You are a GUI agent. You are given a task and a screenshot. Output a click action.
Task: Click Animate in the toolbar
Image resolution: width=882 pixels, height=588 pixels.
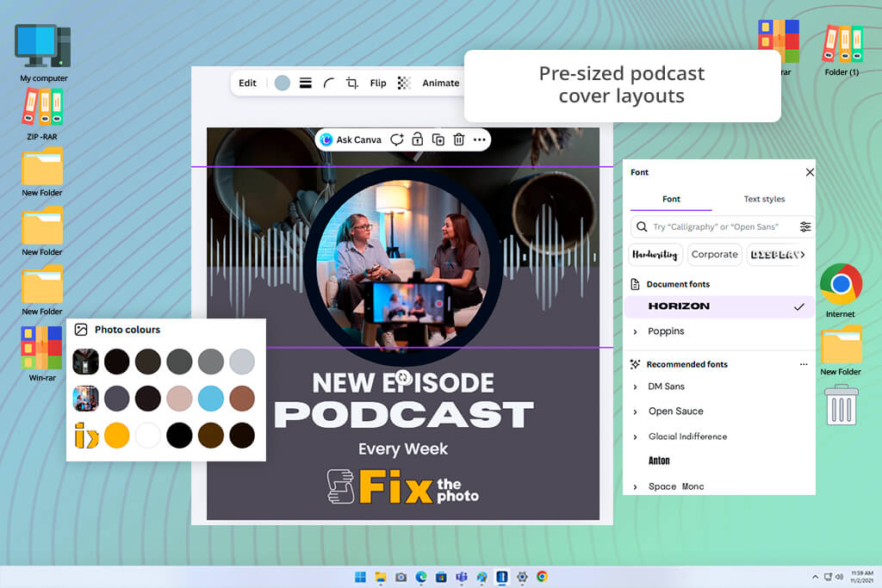[x=440, y=83]
